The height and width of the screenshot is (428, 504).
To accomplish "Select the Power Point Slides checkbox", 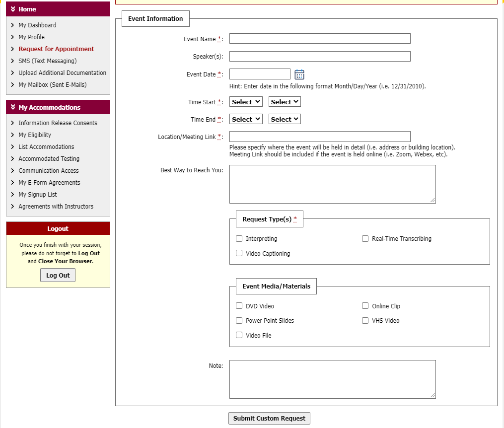I will [239, 321].
